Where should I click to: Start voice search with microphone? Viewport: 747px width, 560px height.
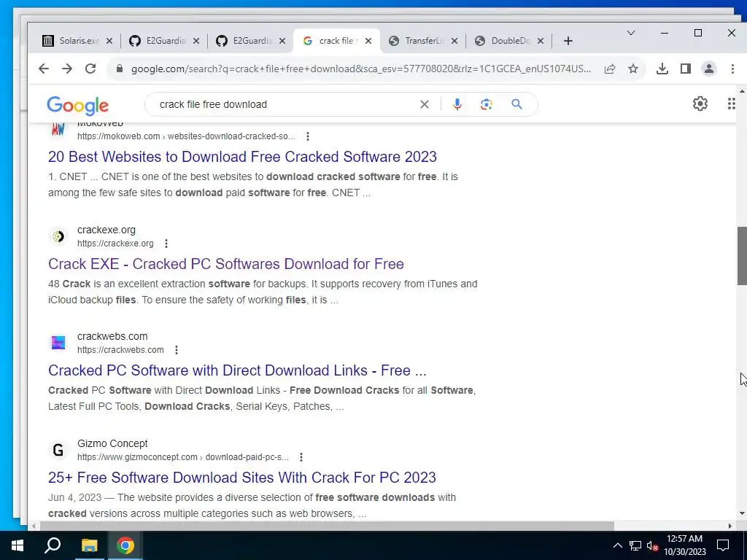(457, 104)
